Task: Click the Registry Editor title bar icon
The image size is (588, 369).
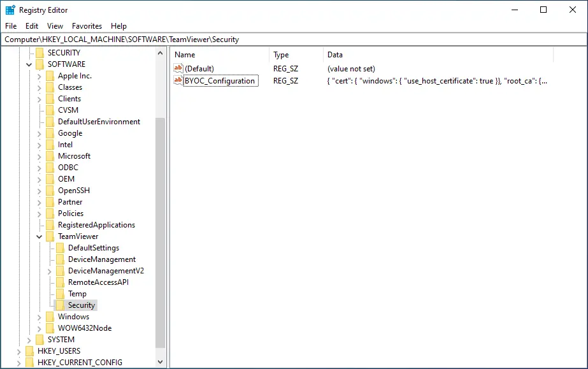Action: [x=10, y=10]
